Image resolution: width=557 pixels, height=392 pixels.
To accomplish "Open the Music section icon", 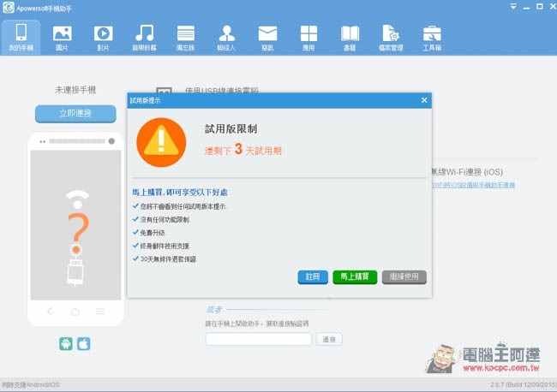I will tap(144, 38).
